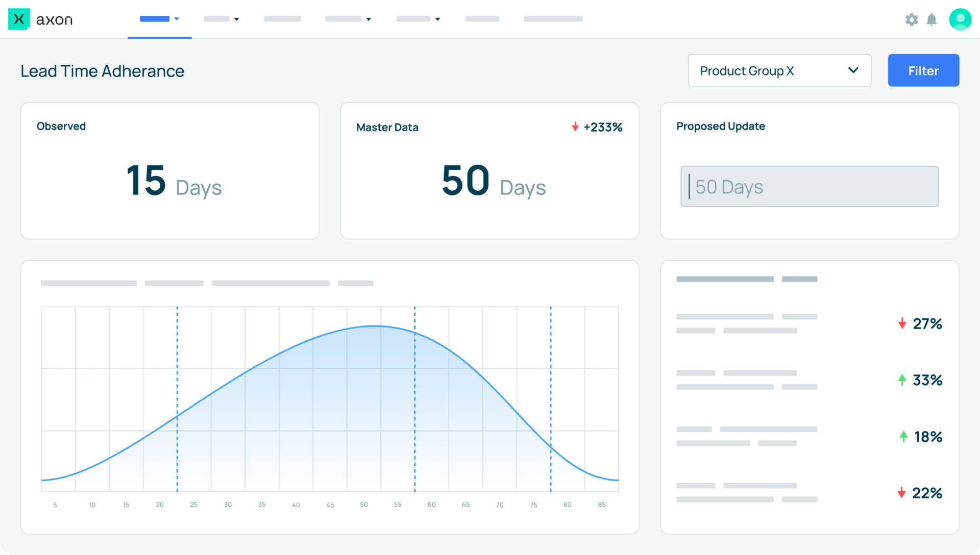Open the Product Group X dropdown
Viewport: 980px width, 555px height.
point(779,70)
